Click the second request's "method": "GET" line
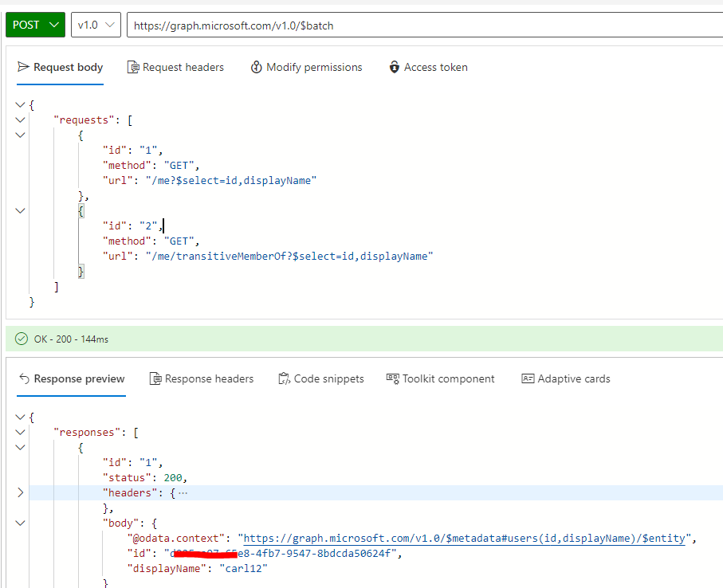Image resolution: width=723 pixels, height=588 pixels. tap(151, 241)
